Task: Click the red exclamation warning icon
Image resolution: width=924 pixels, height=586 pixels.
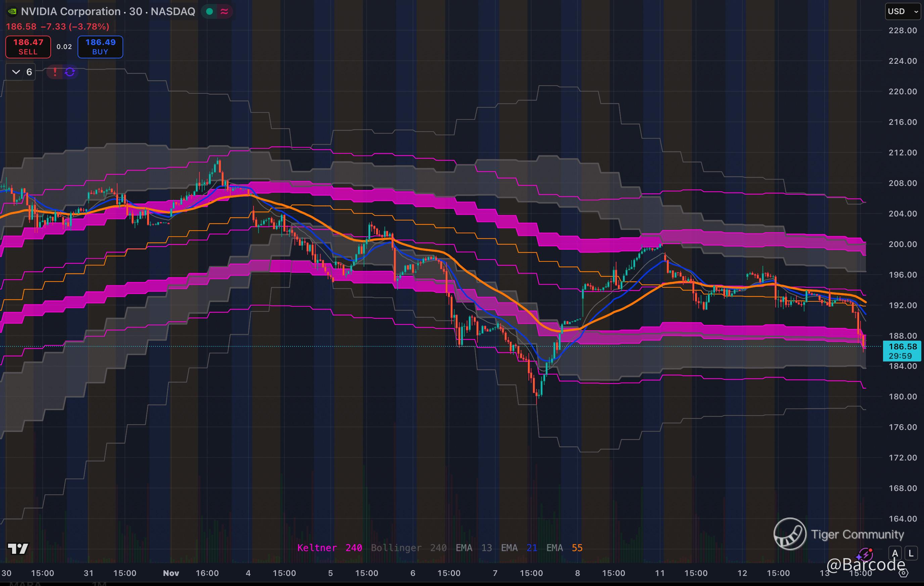Action: tap(55, 72)
